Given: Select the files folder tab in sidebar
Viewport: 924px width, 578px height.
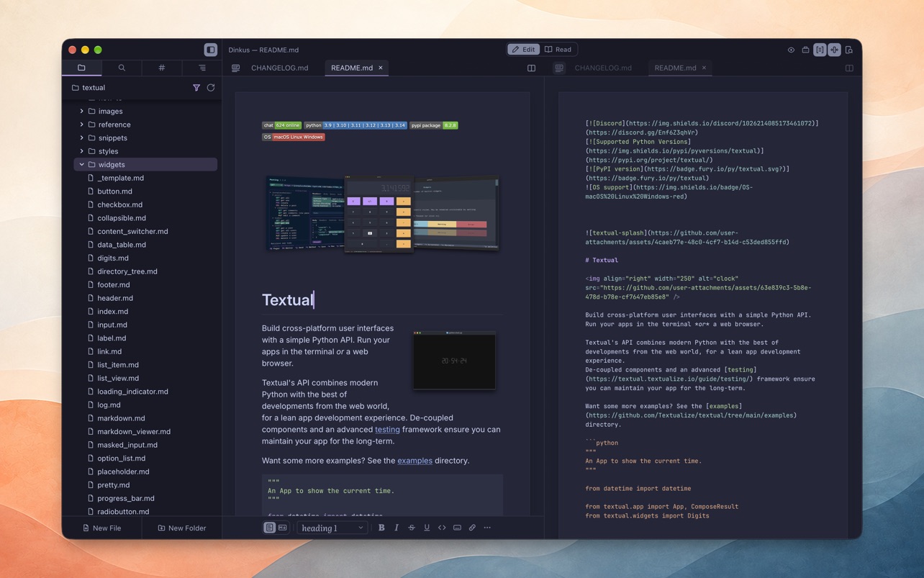Looking at the screenshot, I should (x=81, y=68).
